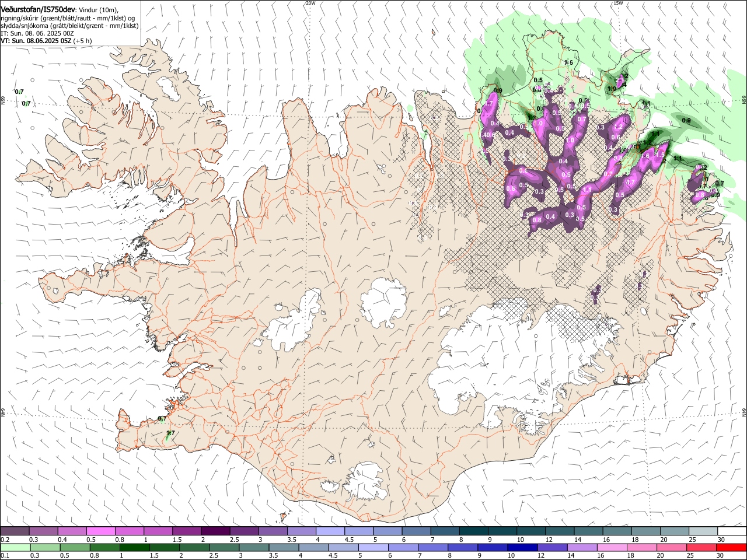Select the rain legend swatch labeled 6
Image resolution: width=747 pixels, height=560 pixels.
403,548
